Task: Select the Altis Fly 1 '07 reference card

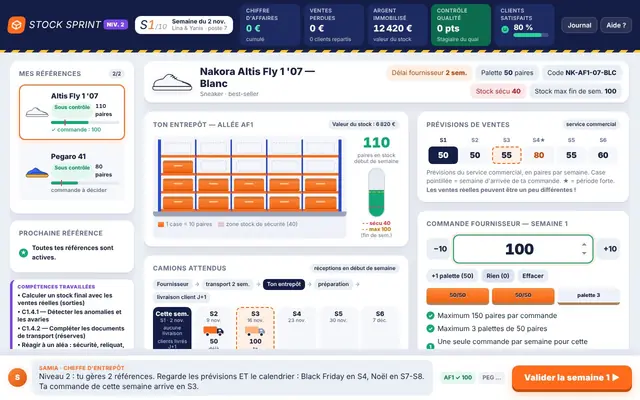Action: [72, 112]
